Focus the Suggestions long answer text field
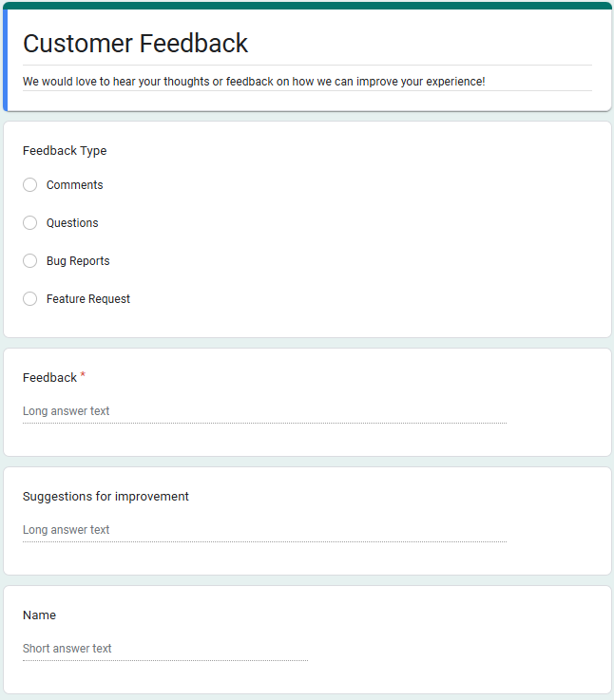Screen dimensions: 614x700 (x=264, y=531)
